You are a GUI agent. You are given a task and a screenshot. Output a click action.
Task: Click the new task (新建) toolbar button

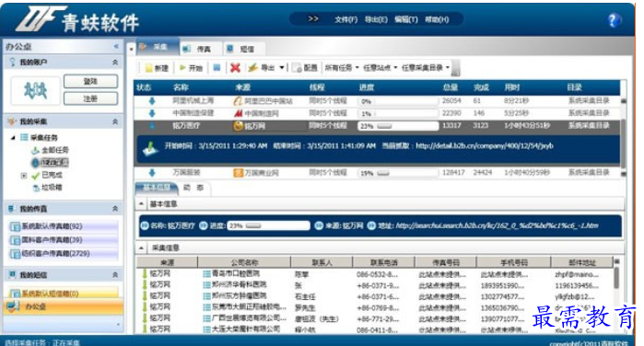point(157,68)
